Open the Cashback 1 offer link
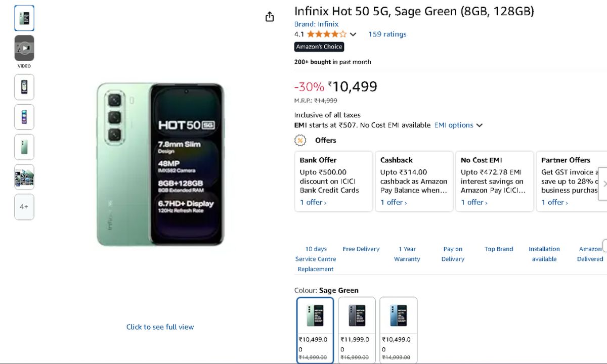The image size is (607, 364). 394,202
